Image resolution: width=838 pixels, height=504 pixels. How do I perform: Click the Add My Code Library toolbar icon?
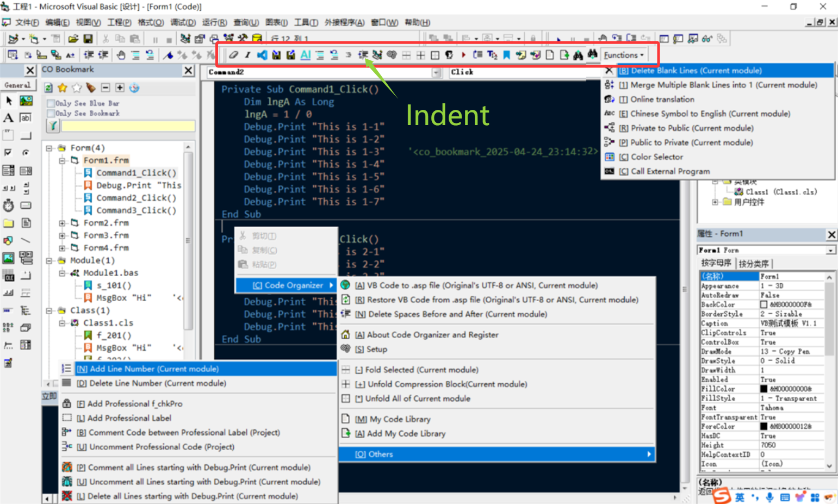(564, 55)
